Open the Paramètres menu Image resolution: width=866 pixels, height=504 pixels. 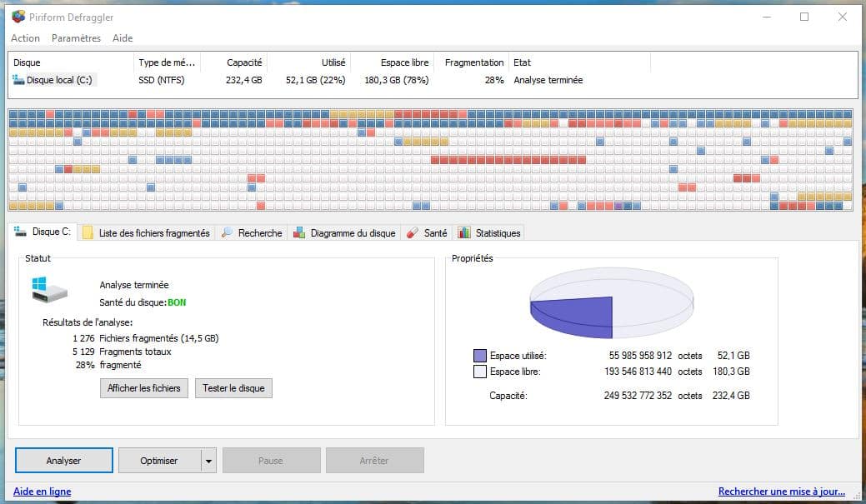[x=76, y=38]
